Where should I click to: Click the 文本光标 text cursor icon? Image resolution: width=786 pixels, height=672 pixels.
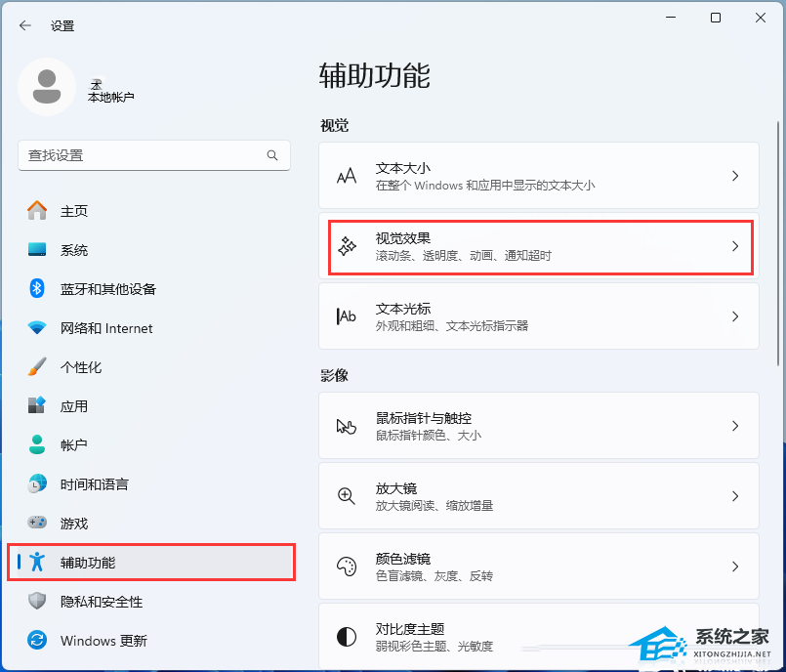[x=347, y=316]
